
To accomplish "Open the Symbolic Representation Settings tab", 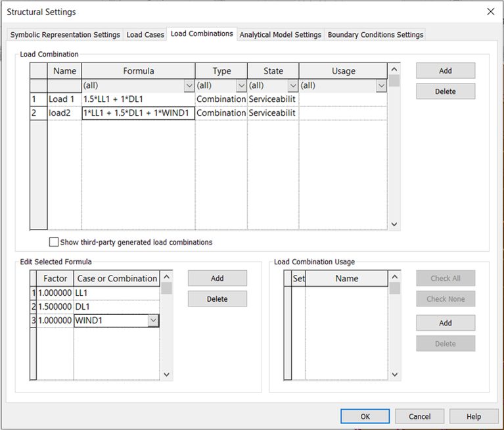I will [65, 35].
